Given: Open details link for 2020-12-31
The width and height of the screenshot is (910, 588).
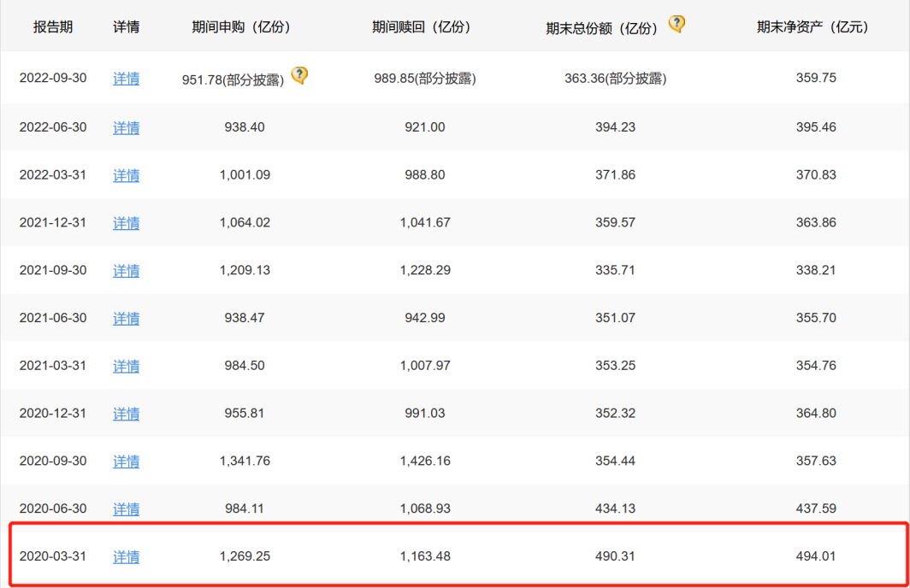Looking at the screenshot, I should point(126,415).
